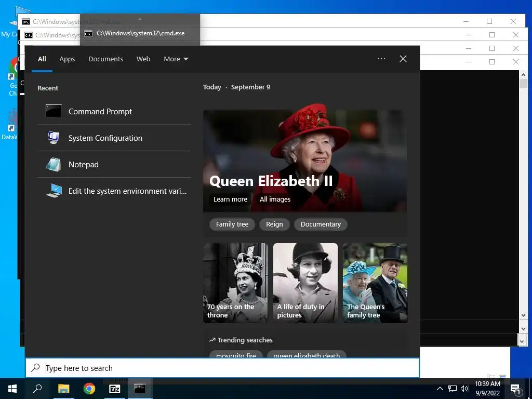Select the Reign chip
The height and width of the screenshot is (399, 532).
click(x=274, y=224)
